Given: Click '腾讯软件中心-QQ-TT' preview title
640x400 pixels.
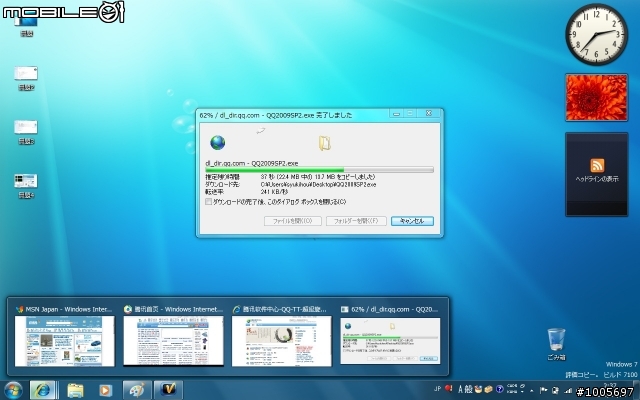Looking at the screenshot, I should pos(285,309).
